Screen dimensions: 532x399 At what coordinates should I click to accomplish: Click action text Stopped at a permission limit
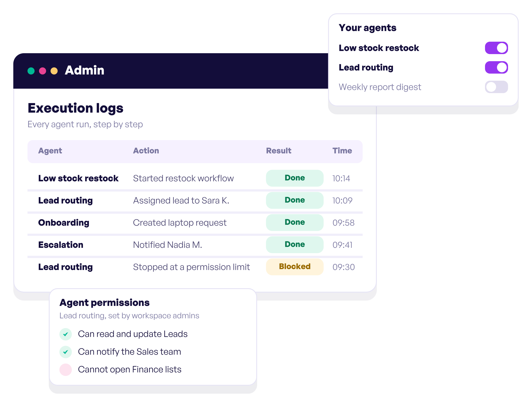tap(192, 267)
